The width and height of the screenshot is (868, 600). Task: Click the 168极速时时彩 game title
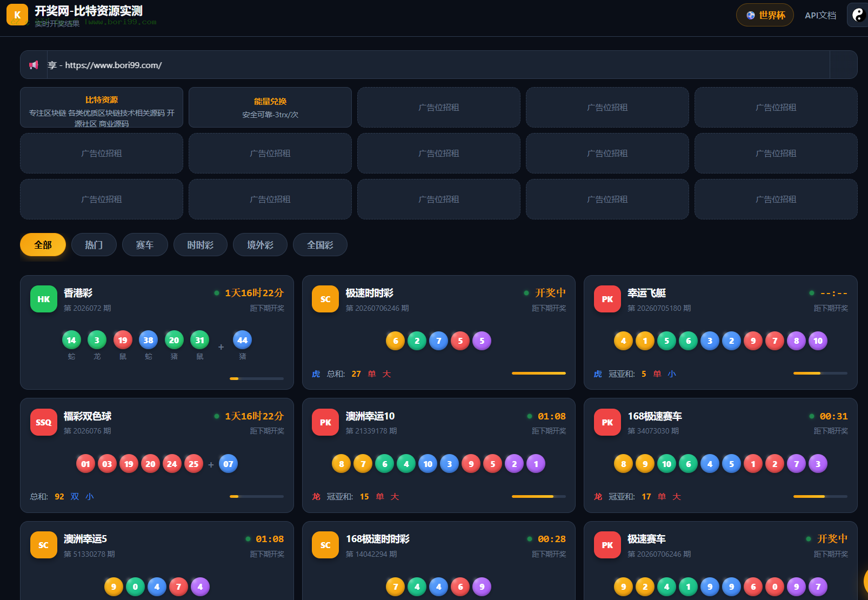[x=378, y=539]
